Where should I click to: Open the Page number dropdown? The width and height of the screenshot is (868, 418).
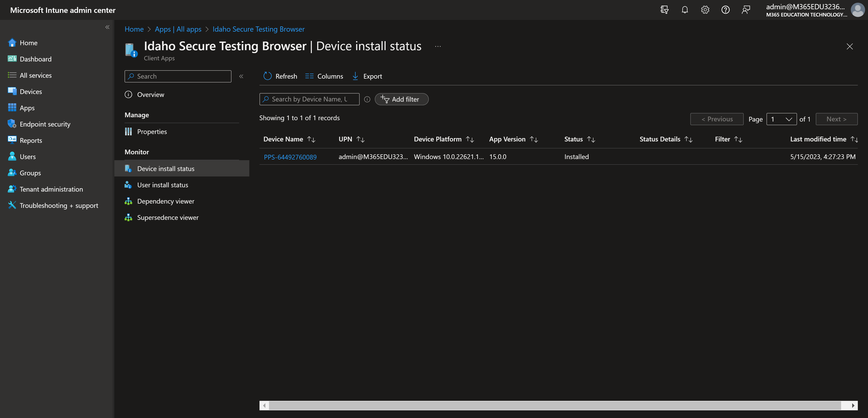click(781, 119)
